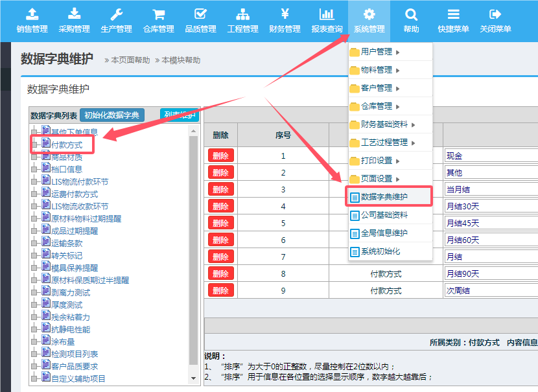Click the tree list scrollbar down arrow
The width and height of the screenshot is (538, 392).
pyautogui.click(x=194, y=378)
